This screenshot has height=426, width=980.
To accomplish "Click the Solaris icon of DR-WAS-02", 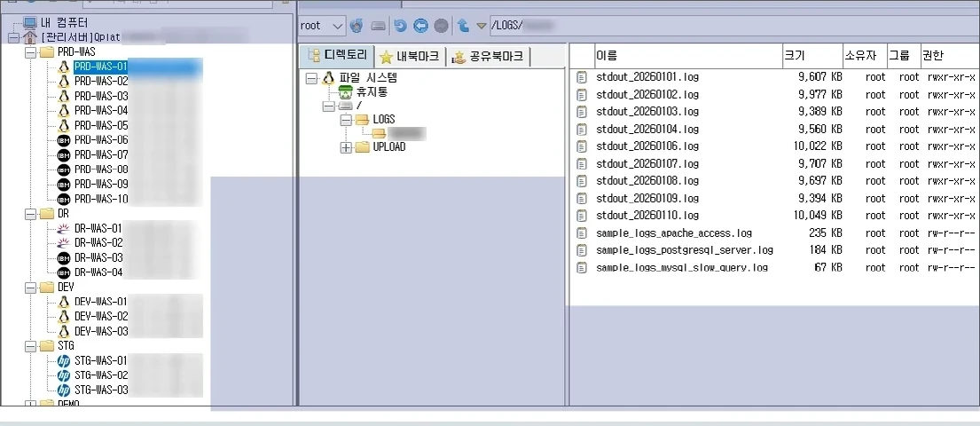I will (63, 242).
